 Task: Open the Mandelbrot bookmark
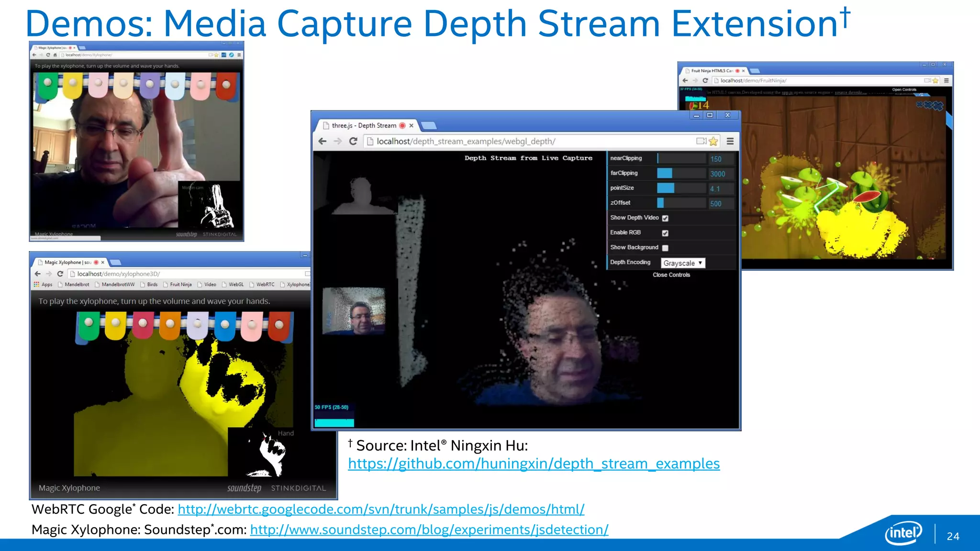pyautogui.click(x=74, y=285)
